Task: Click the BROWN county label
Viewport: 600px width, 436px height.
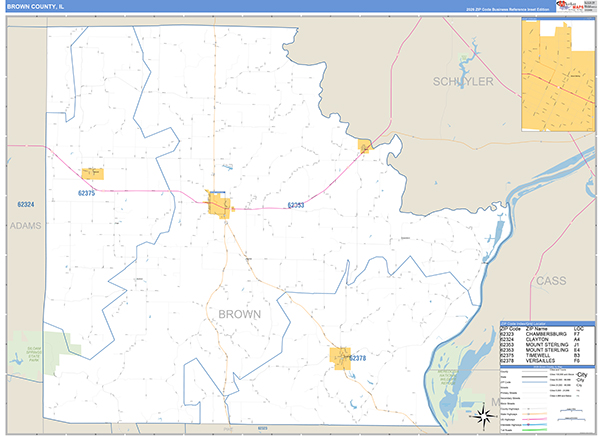Action: click(x=240, y=314)
